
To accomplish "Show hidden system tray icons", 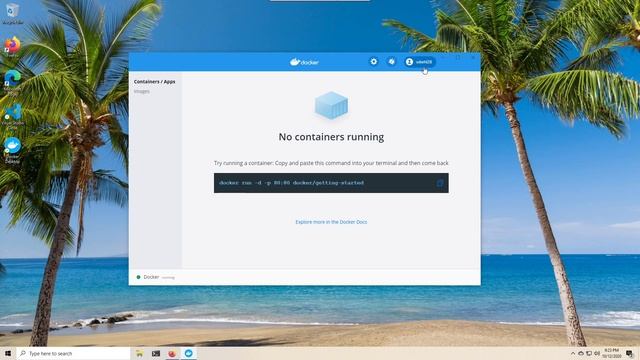I will pos(573,353).
